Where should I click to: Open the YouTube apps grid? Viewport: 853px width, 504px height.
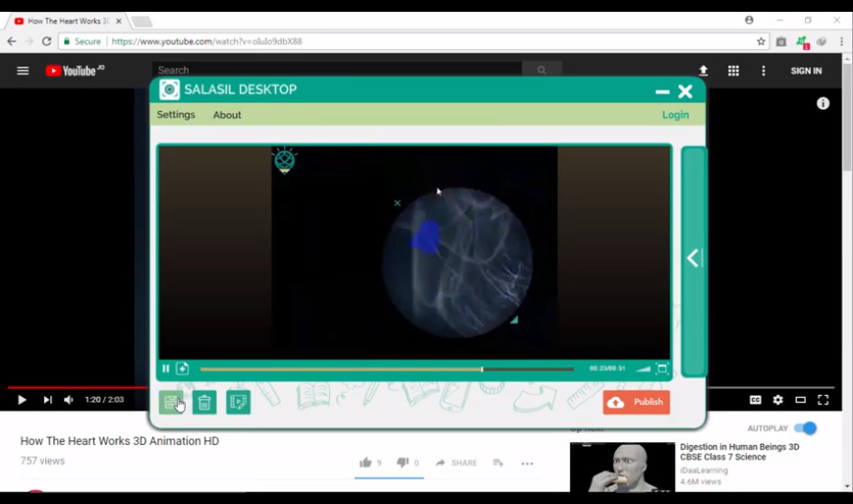[x=733, y=71]
